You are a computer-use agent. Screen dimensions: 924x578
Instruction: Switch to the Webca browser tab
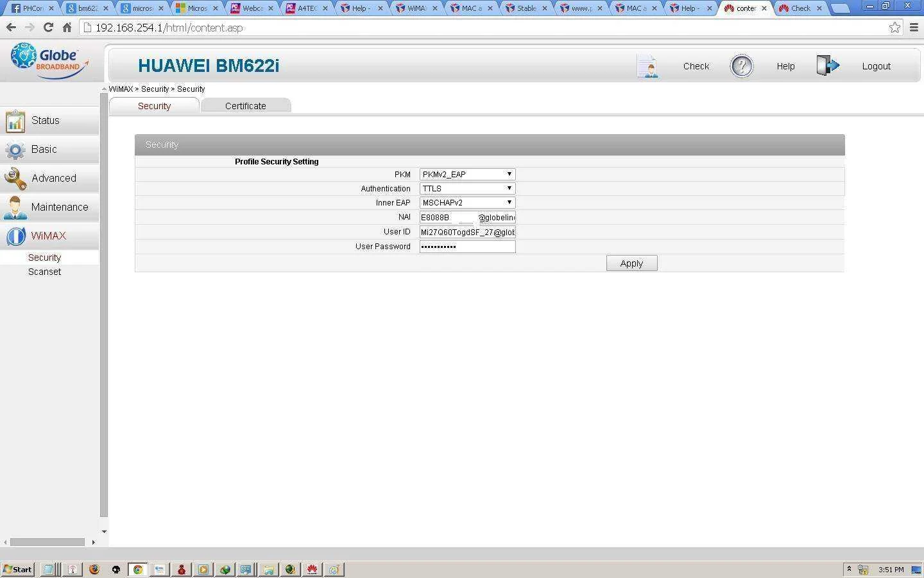(252, 8)
